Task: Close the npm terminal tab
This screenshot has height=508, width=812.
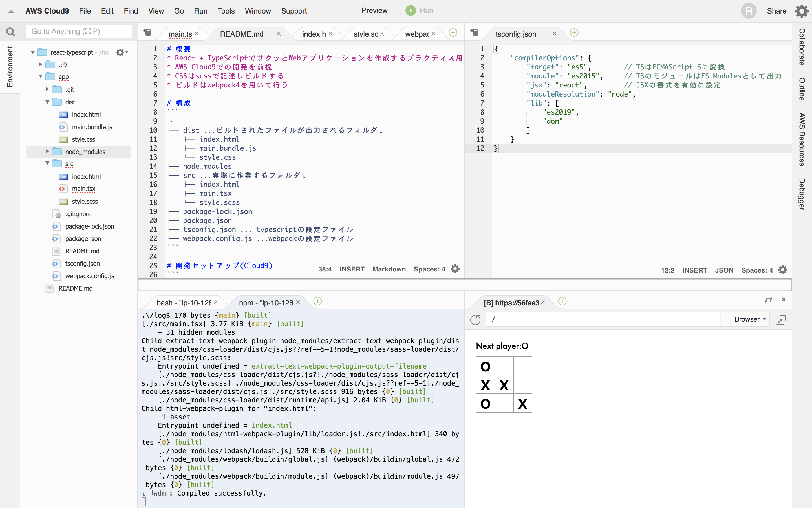Action: pyautogui.click(x=298, y=302)
